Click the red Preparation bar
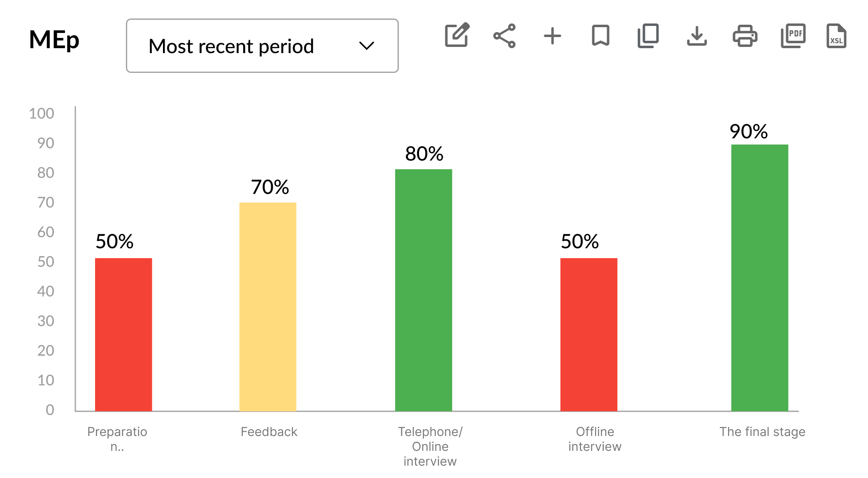The image size is (868, 478). tap(123, 334)
